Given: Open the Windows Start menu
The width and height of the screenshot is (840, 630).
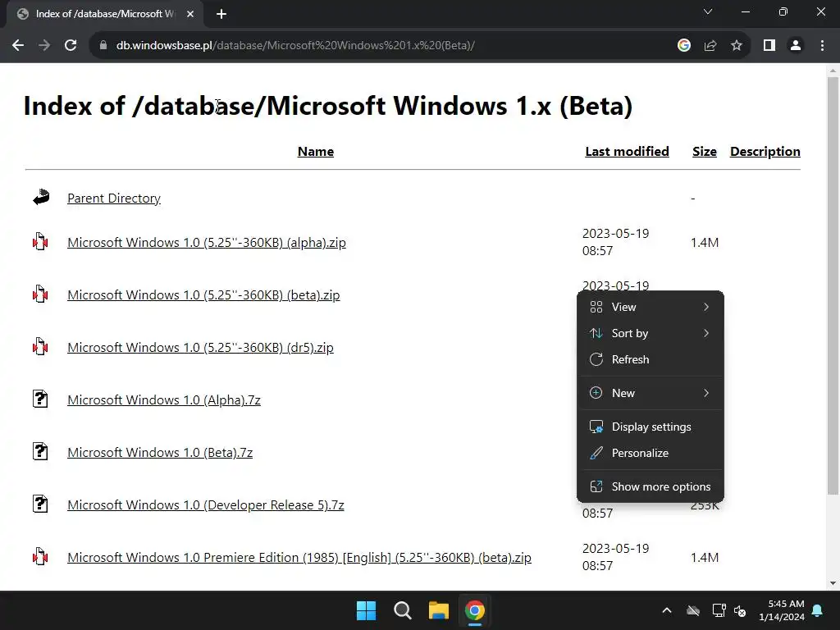Looking at the screenshot, I should click(367, 610).
